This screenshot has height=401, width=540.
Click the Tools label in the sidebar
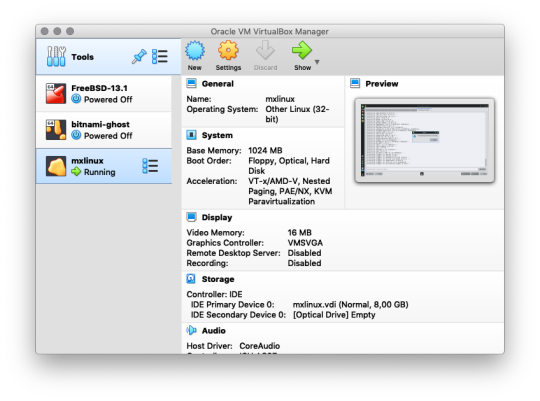(82, 57)
